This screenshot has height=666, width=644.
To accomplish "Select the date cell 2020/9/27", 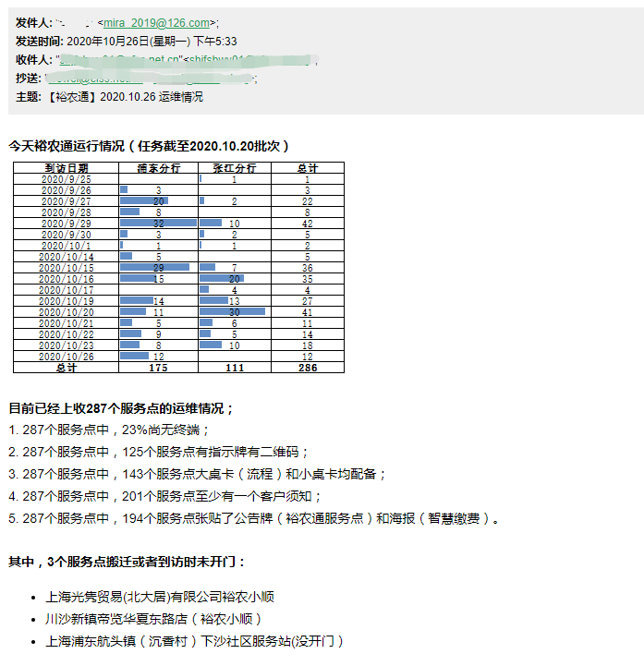I will pyautogui.click(x=67, y=201).
